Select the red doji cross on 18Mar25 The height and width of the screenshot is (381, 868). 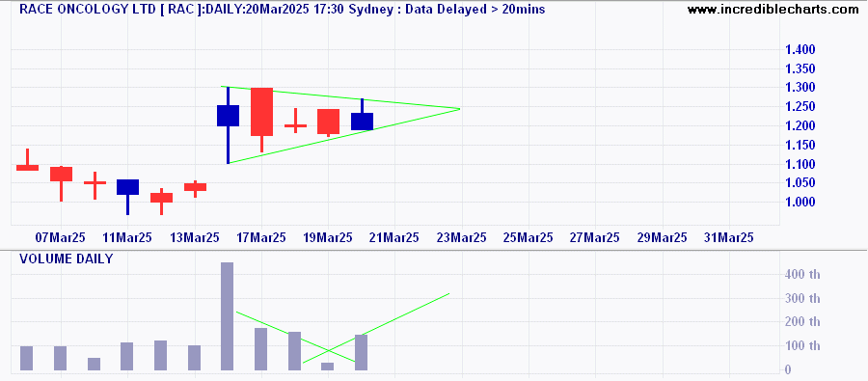click(296, 121)
